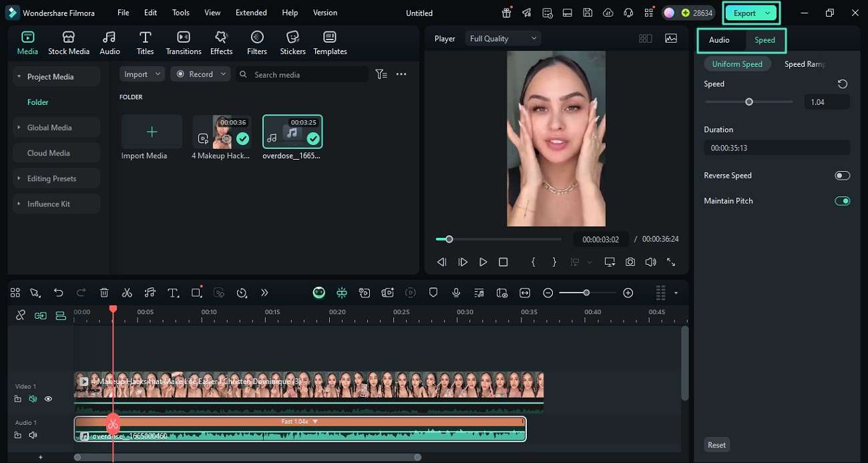The width and height of the screenshot is (868, 463).
Task: Click the voiceover microphone icon
Action: click(456, 293)
